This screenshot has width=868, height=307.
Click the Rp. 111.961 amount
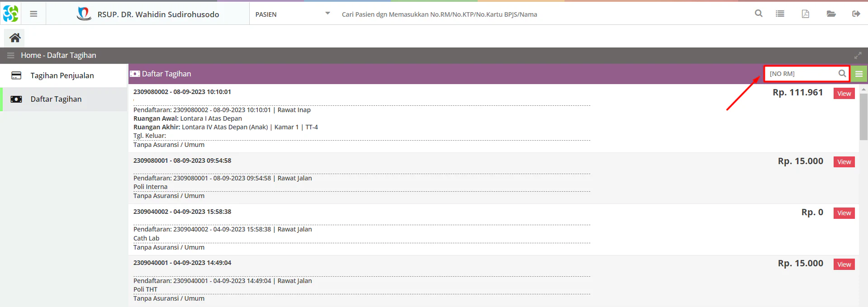click(798, 92)
